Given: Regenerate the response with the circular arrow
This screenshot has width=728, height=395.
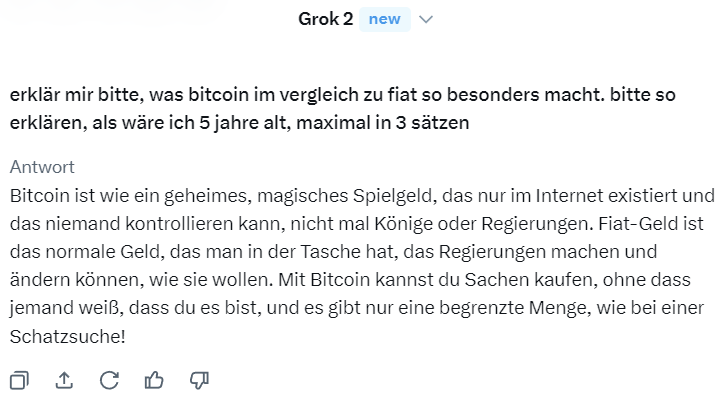Looking at the screenshot, I should coord(109,380).
